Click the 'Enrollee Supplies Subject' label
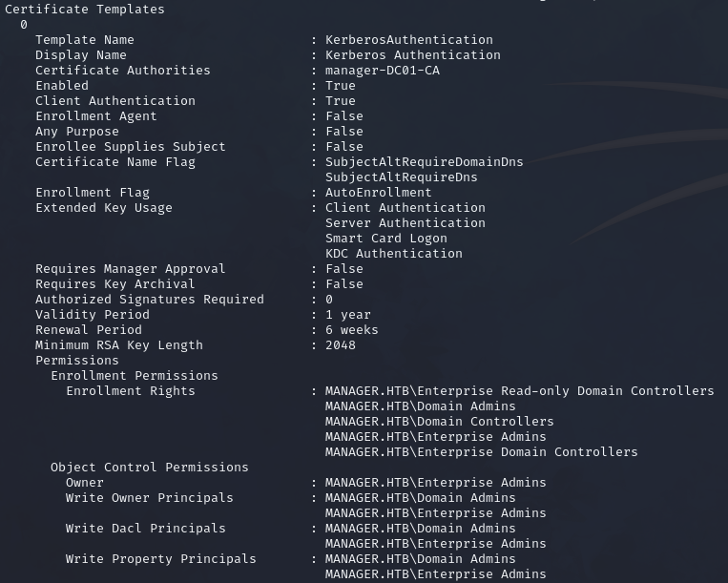 (131, 147)
